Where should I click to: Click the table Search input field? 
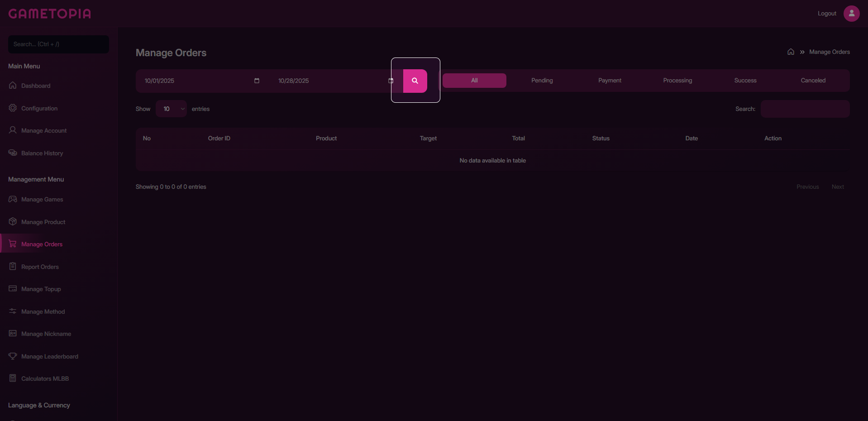click(x=805, y=109)
